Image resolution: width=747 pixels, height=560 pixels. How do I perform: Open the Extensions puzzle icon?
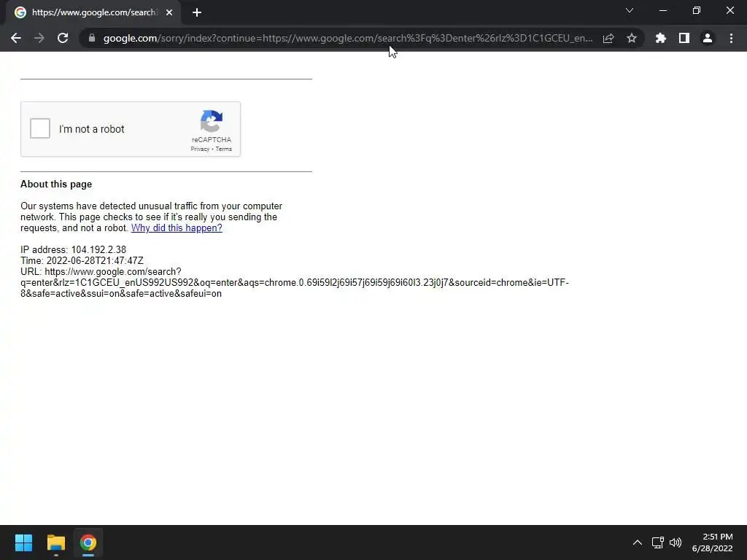pyautogui.click(x=661, y=38)
